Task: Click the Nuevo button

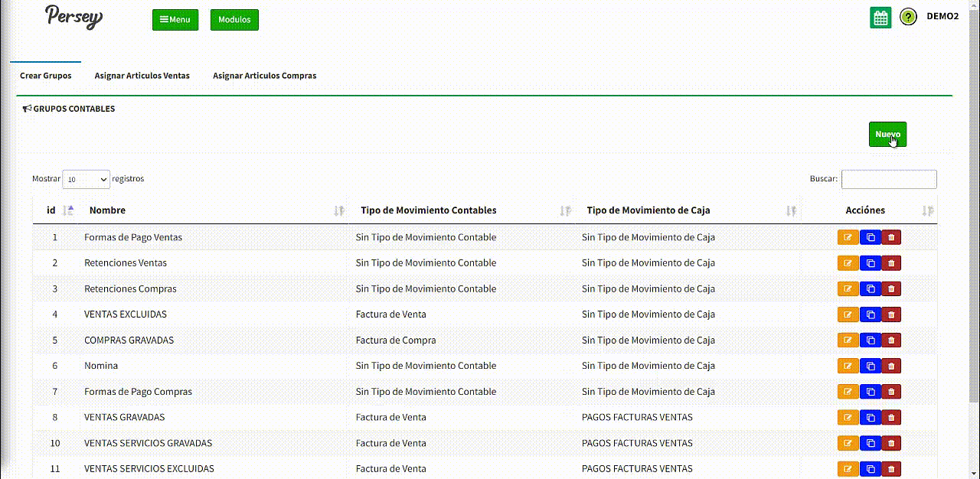Action: 887,134
